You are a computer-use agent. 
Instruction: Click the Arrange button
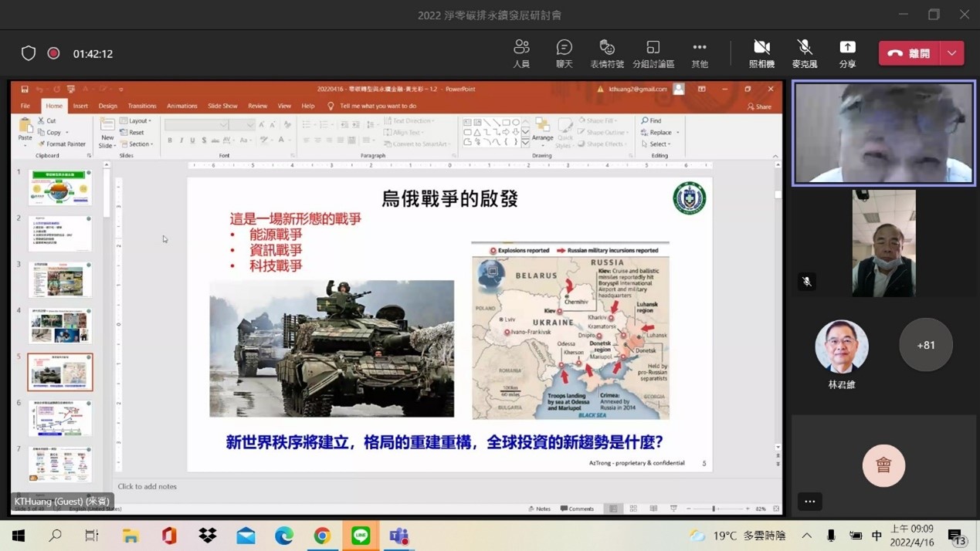542,131
